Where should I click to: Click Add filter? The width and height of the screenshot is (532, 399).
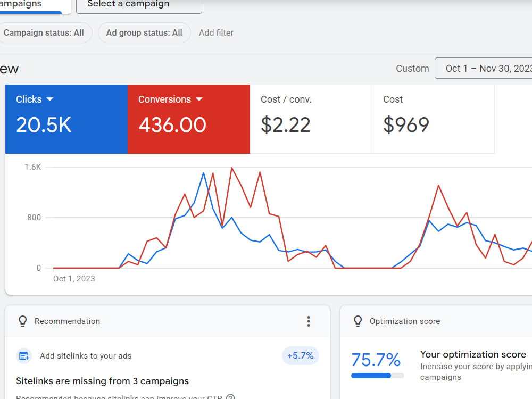[x=216, y=32]
